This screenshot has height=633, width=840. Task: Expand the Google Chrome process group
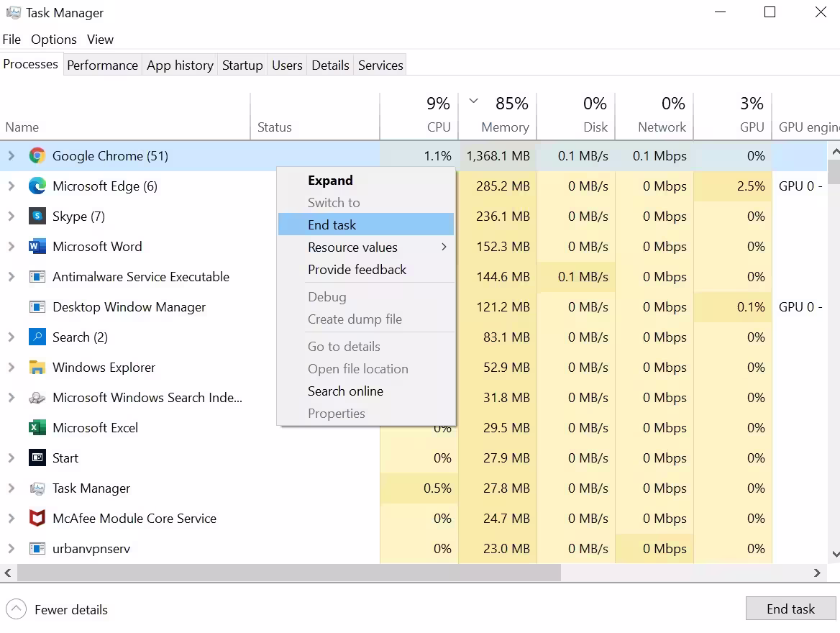pyautogui.click(x=11, y=156)
